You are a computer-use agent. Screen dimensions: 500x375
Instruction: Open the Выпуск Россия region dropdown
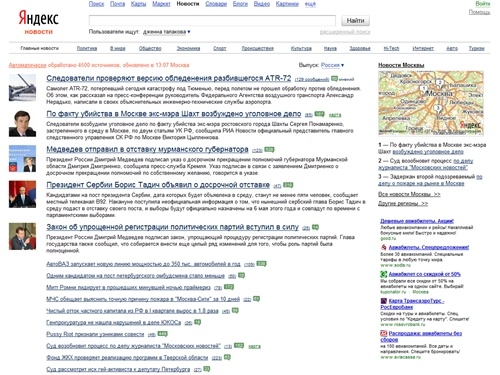(x=332, y=65)
